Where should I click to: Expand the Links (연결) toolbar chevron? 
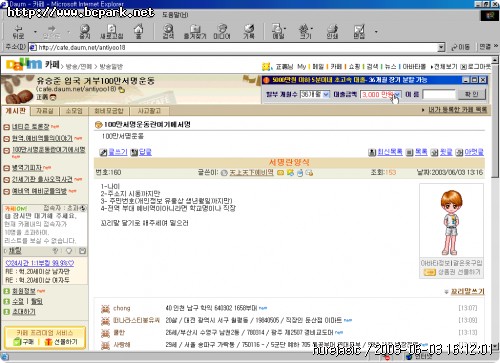(496, 46)
